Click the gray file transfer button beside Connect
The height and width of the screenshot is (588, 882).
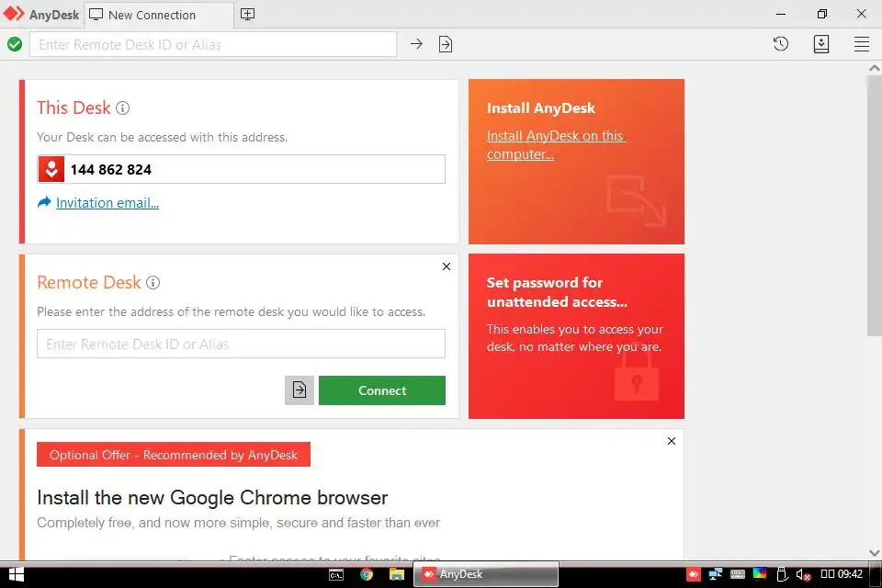tap(300, 390)
